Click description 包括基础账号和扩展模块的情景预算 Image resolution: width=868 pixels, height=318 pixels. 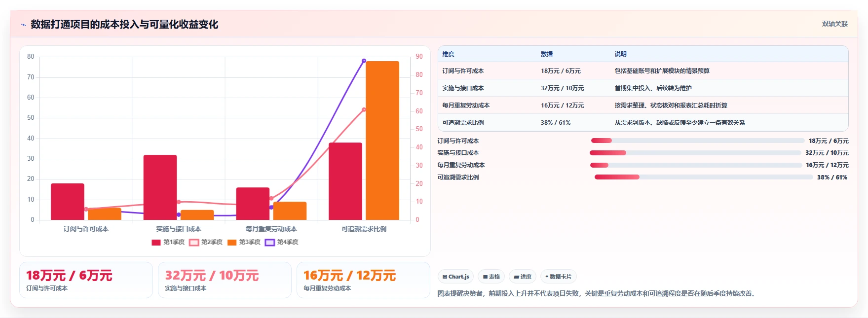point(662,71)
